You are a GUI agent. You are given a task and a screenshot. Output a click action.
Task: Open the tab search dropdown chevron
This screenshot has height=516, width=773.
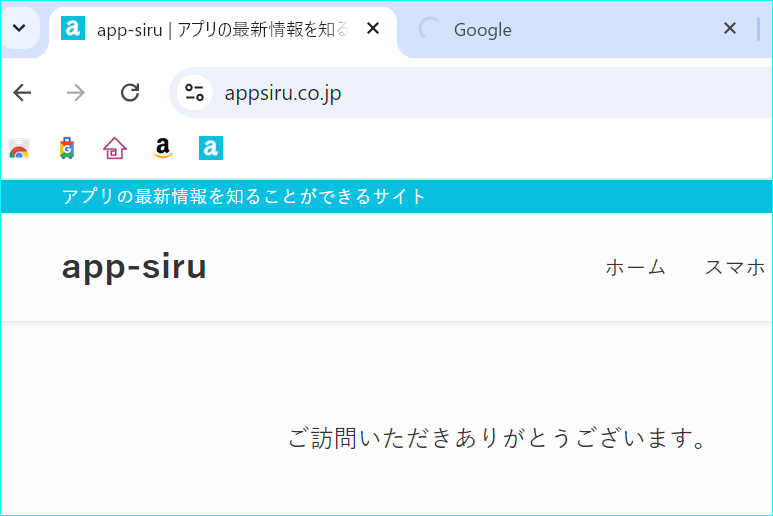pyautogui.click(x=19, y=28)
